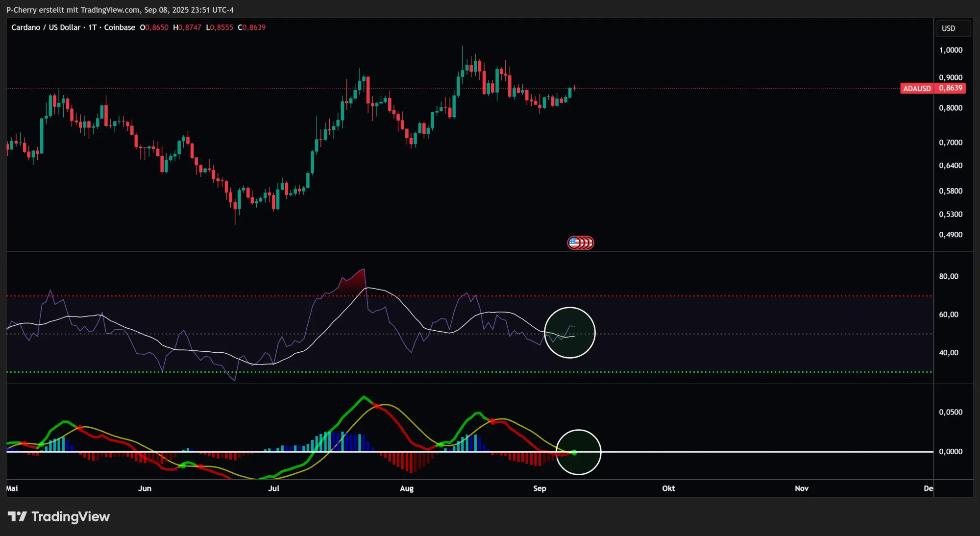Click the 1,0000 price axis label

pos(951,50)
